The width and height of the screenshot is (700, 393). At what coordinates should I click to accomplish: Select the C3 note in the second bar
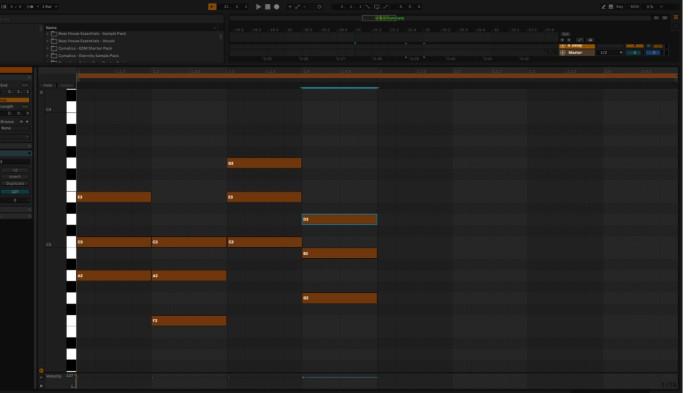189,242
